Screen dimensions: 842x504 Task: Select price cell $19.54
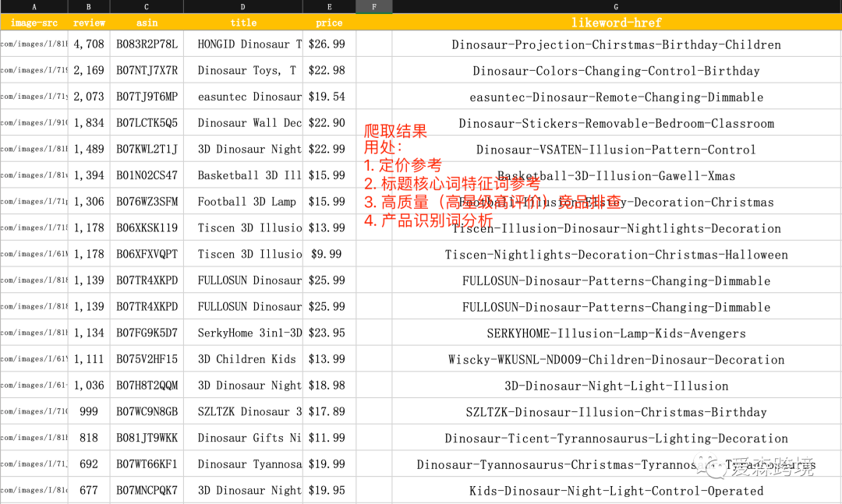(x=329, y=97)
